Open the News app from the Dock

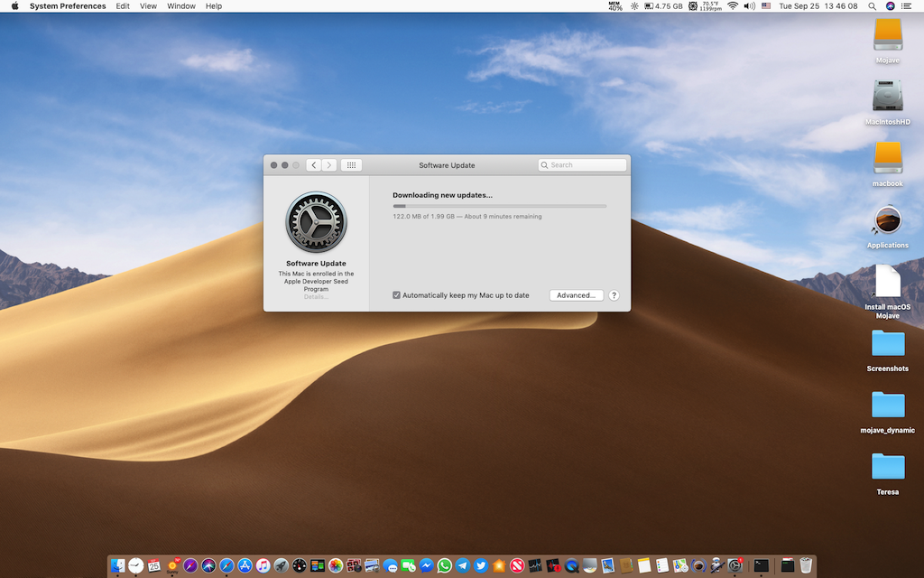517,565
